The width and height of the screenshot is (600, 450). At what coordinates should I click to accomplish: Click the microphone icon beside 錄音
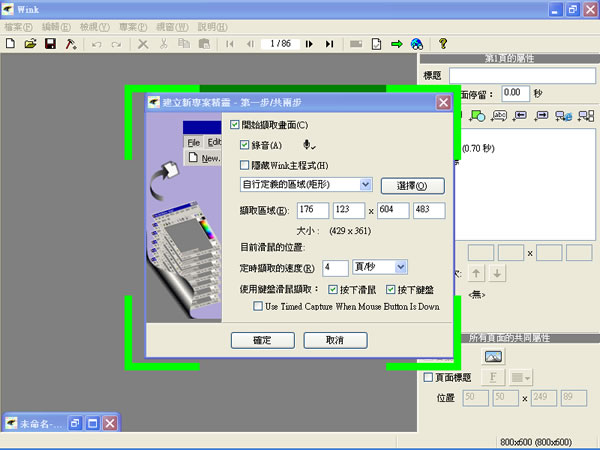tap(309, 145)
